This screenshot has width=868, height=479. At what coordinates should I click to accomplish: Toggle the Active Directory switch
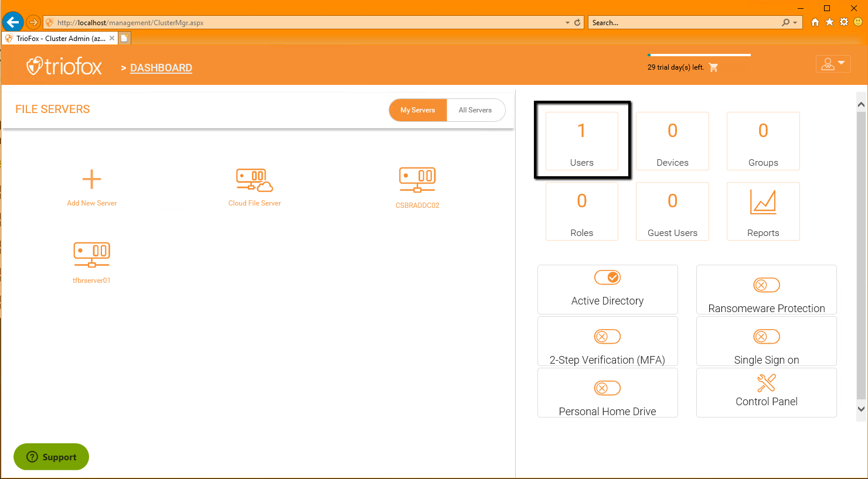(x=607, y=278)
